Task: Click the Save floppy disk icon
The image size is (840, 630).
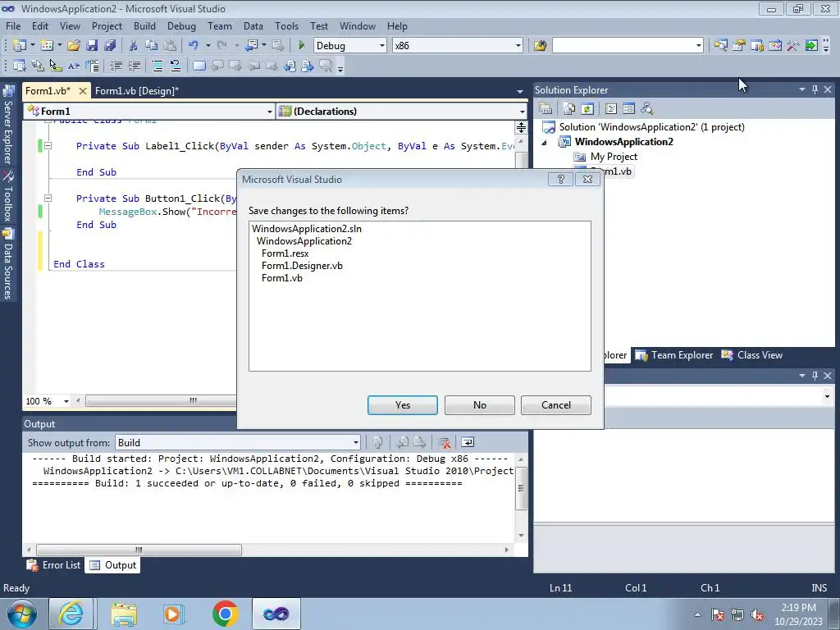Action: tap(92, 46)
